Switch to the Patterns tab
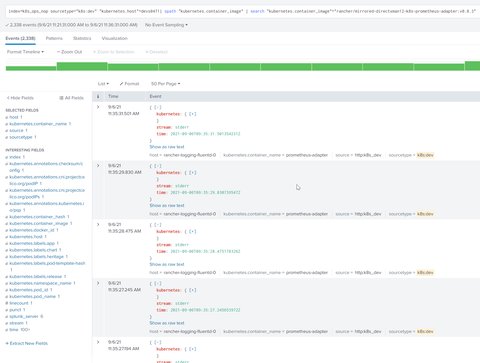 click(54, 38)
